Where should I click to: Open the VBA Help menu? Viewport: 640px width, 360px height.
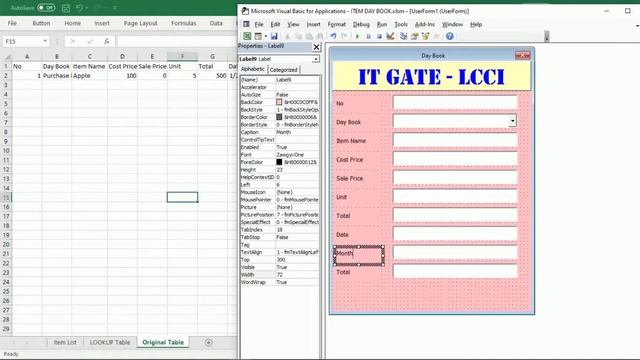click(476, 24)
